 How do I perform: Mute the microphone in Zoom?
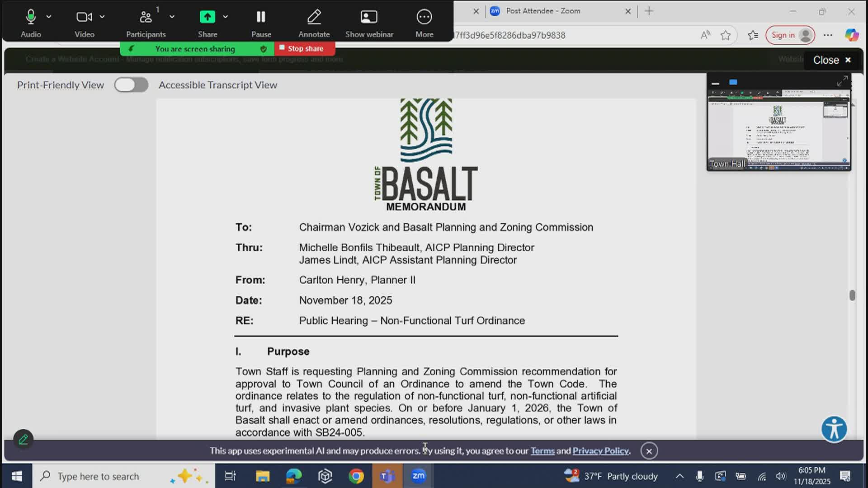30,17
